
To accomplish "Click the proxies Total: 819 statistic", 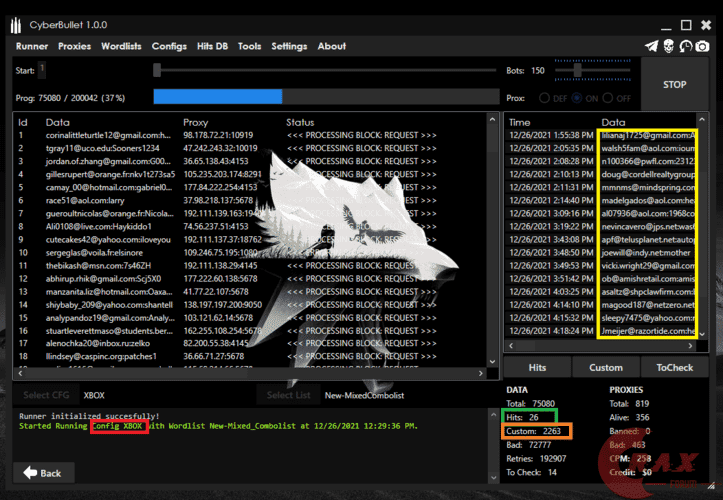I will (629, 403).
